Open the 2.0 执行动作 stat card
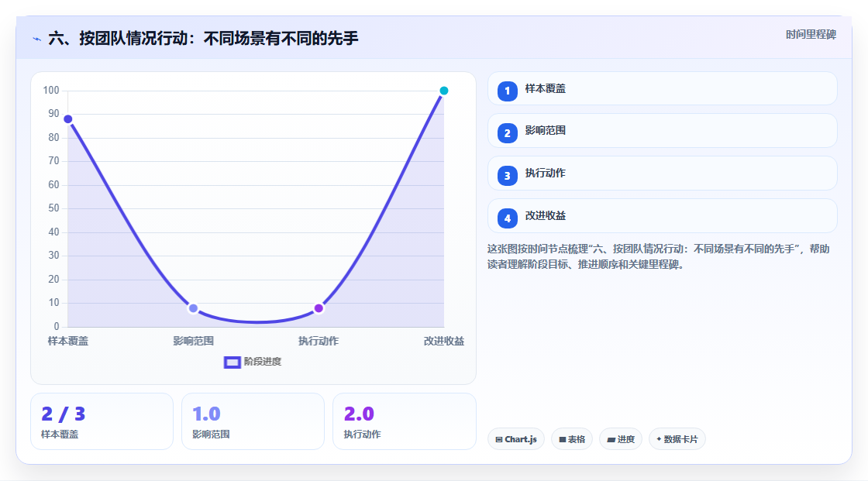Viewport: 868px width, 481px height. click(404, 421)
